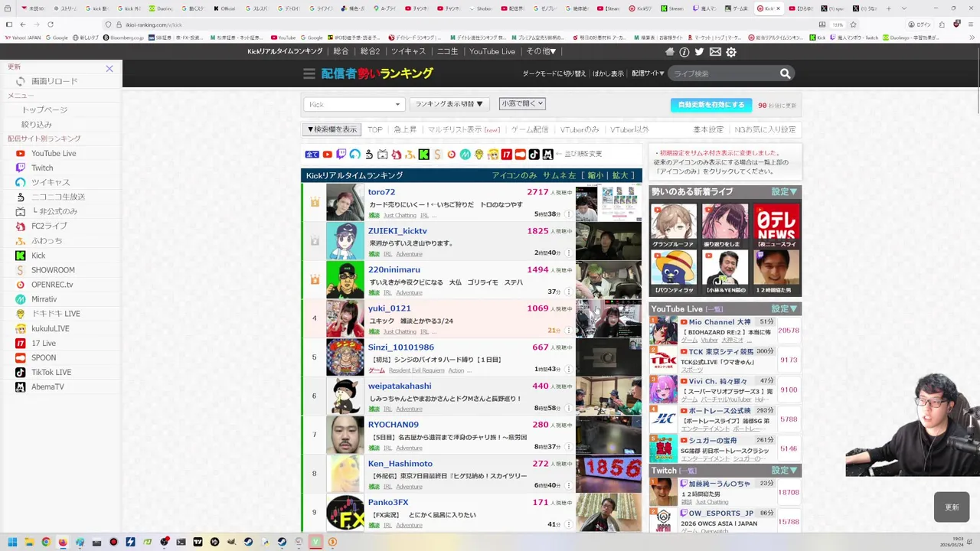Filter by the AbemaTV icon in filter row
This screenshot has width=980, height=551.
547,155
